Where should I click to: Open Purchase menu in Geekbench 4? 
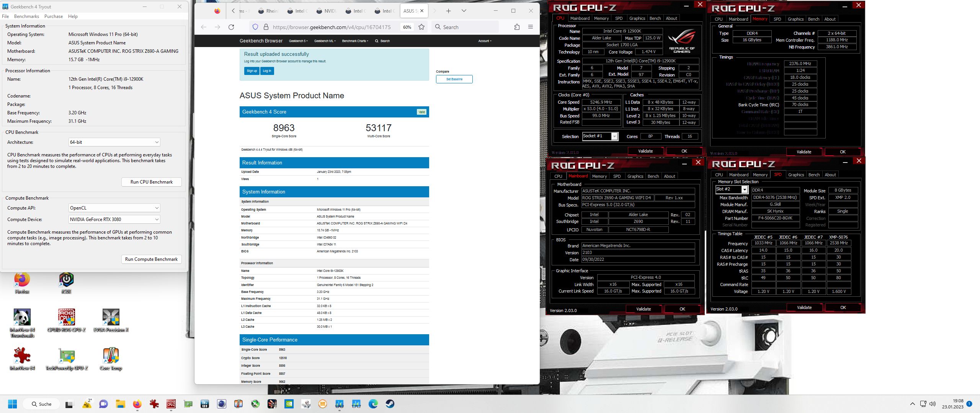[54, 16]
